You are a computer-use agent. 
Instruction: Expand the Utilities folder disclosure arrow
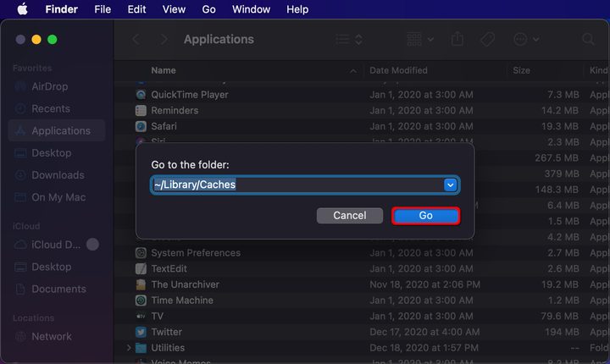(x=129, y=348)
